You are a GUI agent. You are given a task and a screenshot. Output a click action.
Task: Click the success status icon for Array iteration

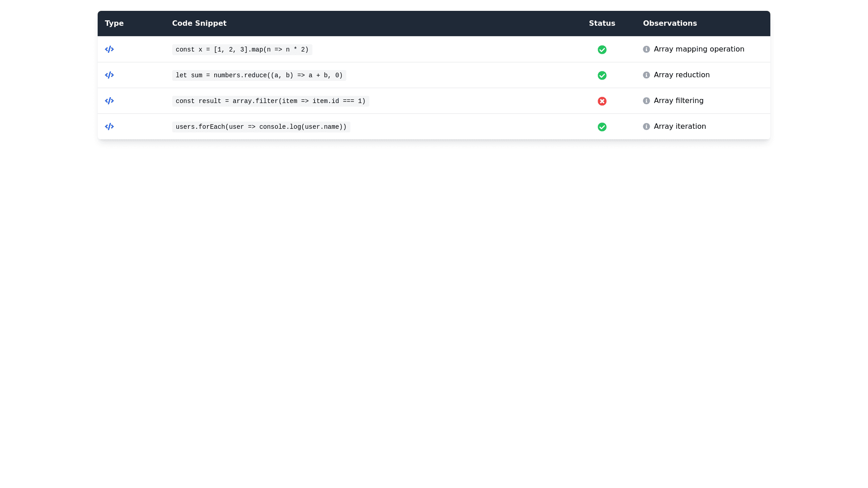tap(602, 127)
